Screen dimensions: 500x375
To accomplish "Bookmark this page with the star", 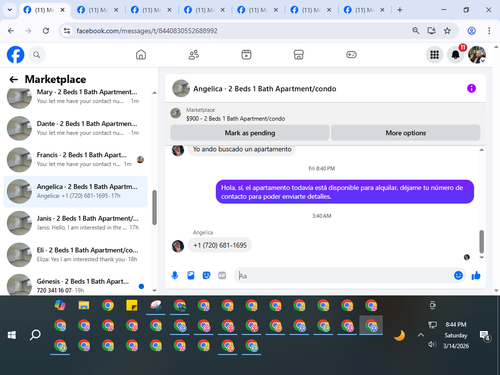I will (x=447, y=31).
